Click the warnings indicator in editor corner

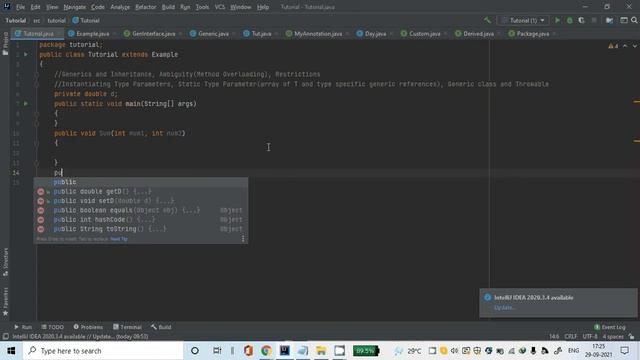click(613, 46)
